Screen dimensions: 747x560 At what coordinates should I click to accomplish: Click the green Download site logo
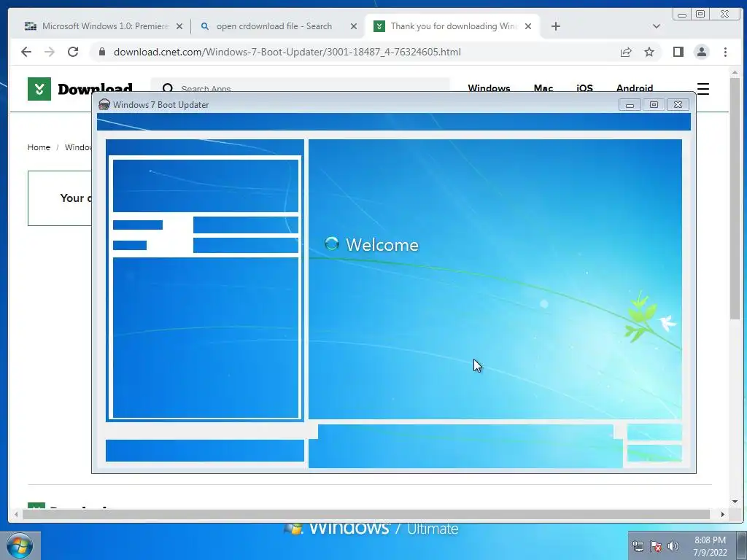pyautogui.click(x=80, y=88)
